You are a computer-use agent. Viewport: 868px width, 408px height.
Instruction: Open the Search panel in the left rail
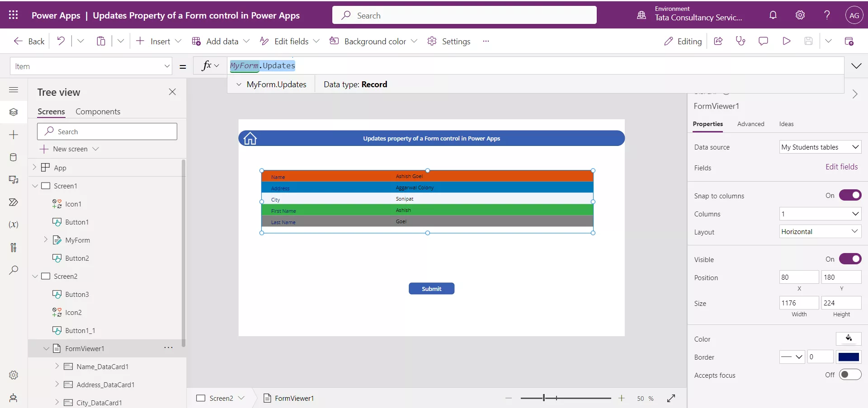tap(14, 270)
